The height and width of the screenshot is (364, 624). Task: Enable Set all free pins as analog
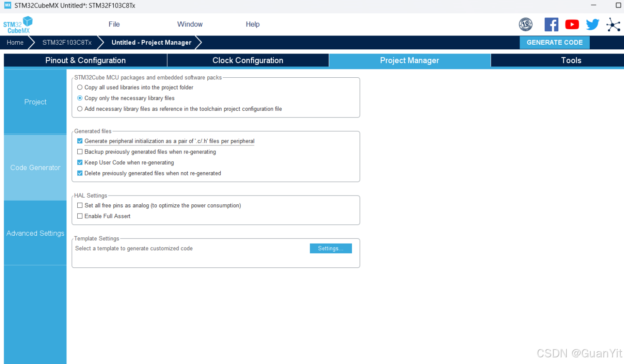[x=80, y=206]
